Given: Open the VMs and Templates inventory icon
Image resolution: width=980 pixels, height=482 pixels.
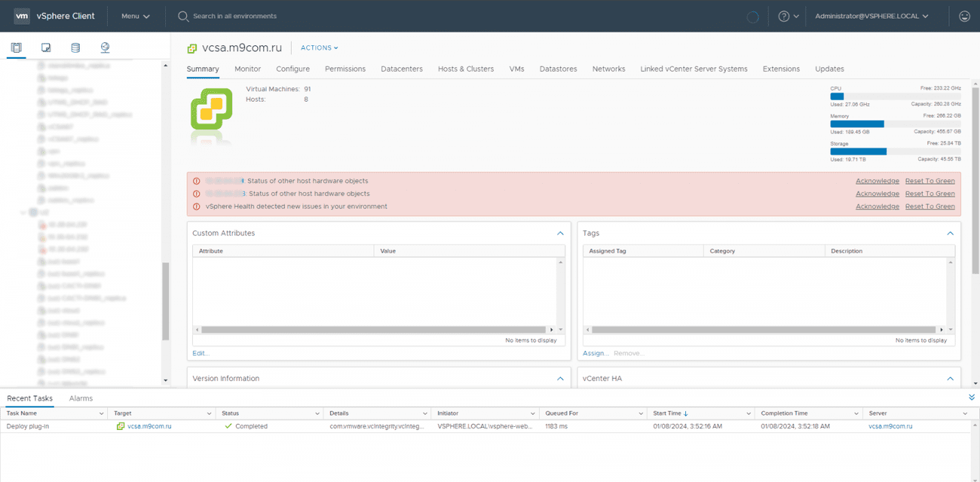Looking at the screenshot, I should tap(46, 47).
